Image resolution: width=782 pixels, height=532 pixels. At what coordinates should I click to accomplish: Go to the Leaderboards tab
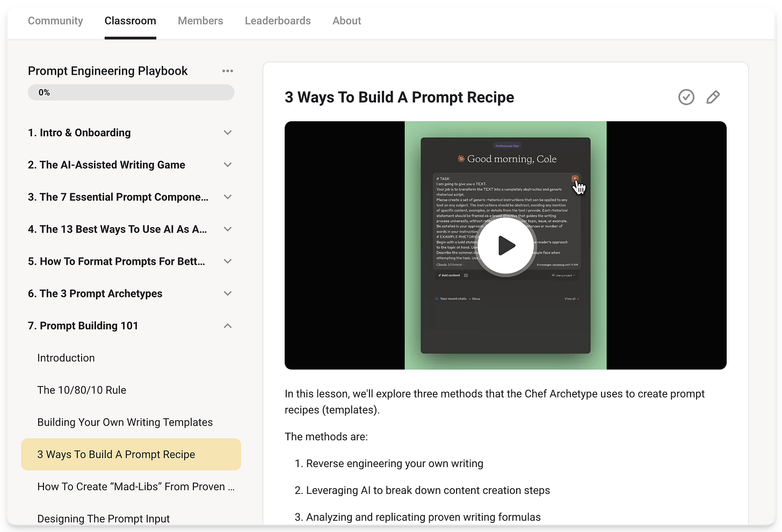point(278,21)
